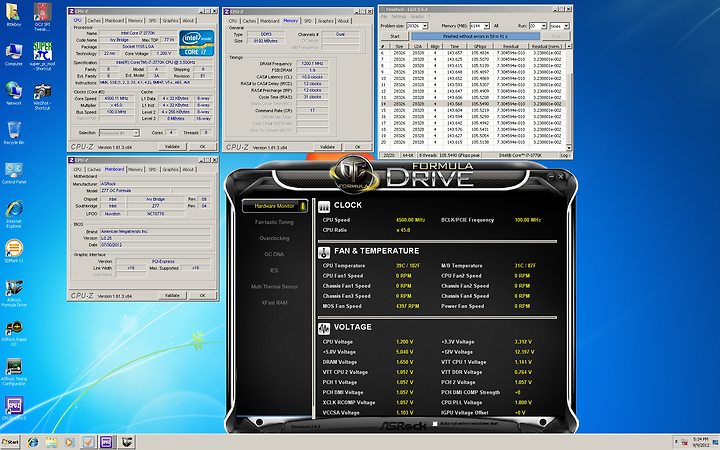Click the Clock section icon in Formula Drive

tap(324, 206)
